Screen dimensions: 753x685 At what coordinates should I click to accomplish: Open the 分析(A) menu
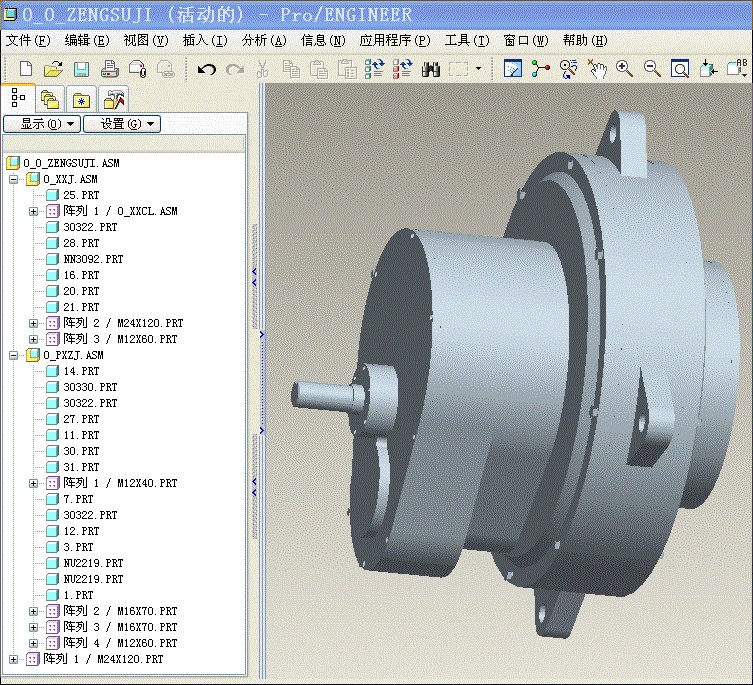pos(264,40)
